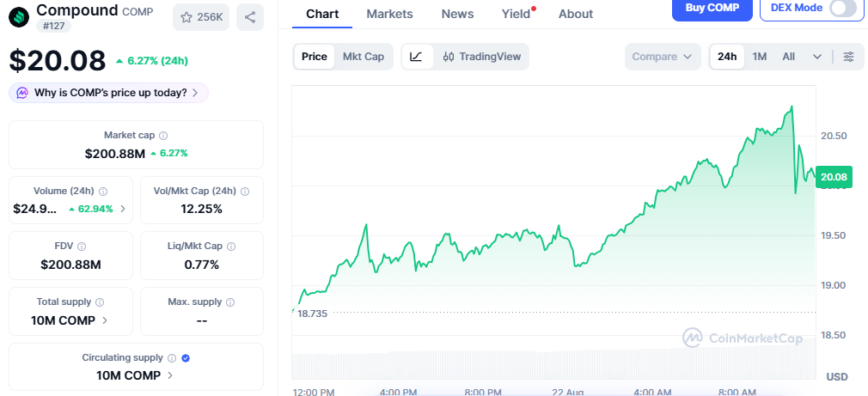Click Market cap info icon
The width and height of the screenshot is (868, 396).
coord(164,135)
